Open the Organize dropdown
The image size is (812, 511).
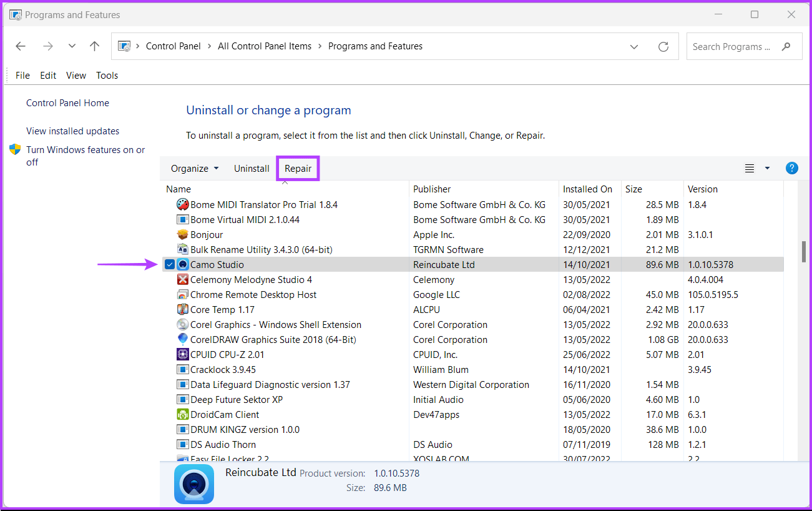[x=194, y=168]
